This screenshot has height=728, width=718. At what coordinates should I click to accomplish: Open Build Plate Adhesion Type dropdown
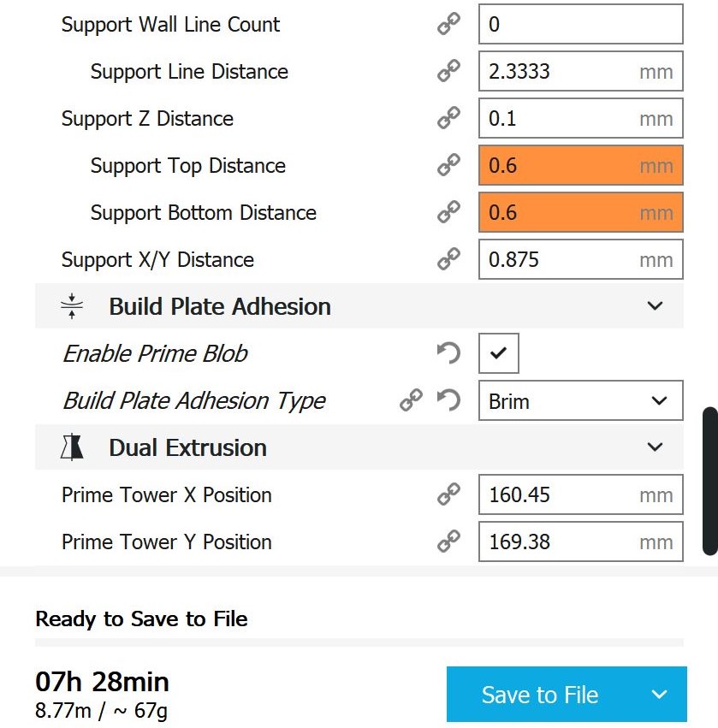pos(580,400)
